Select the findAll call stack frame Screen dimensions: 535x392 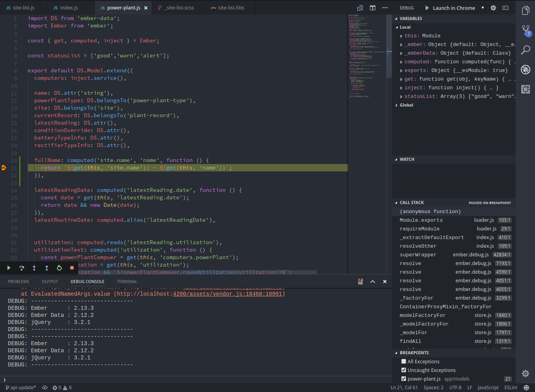[x=454, y=341]
